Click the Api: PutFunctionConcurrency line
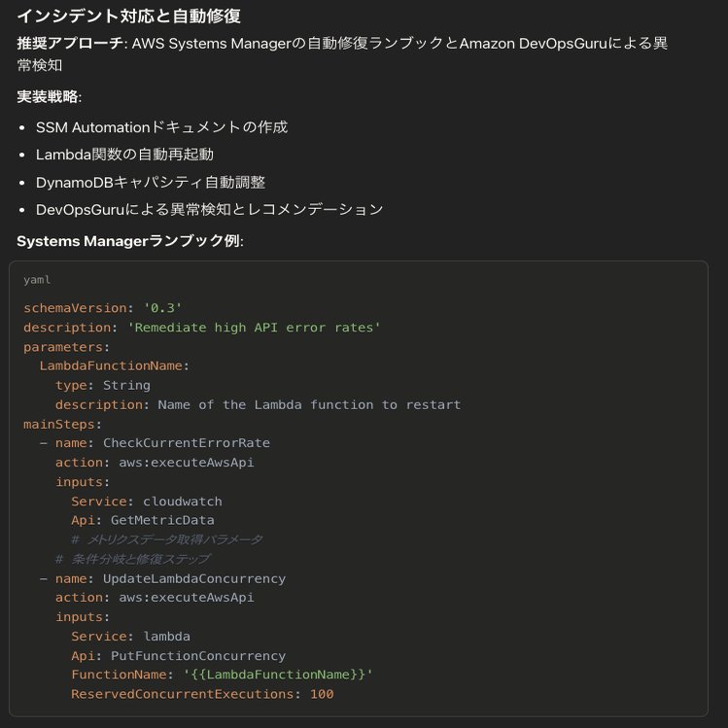This screenshot has width=728, height=728. 178,655
